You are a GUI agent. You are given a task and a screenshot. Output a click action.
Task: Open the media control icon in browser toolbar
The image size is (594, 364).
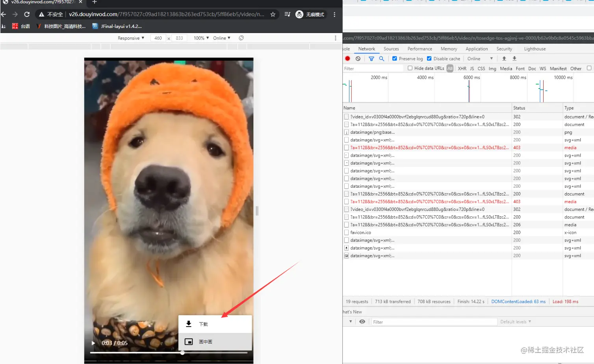pos(287,15)
